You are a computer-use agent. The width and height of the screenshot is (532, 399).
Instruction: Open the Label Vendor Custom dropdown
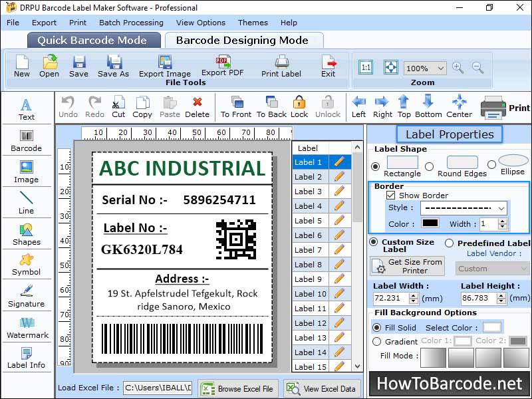pyautogui.click(x=491, y=268)
